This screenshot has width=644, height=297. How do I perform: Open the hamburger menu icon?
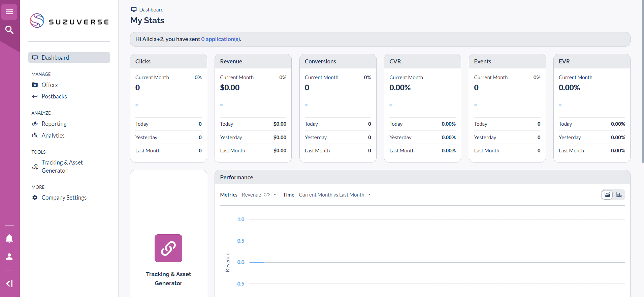[x=9, y=12]
